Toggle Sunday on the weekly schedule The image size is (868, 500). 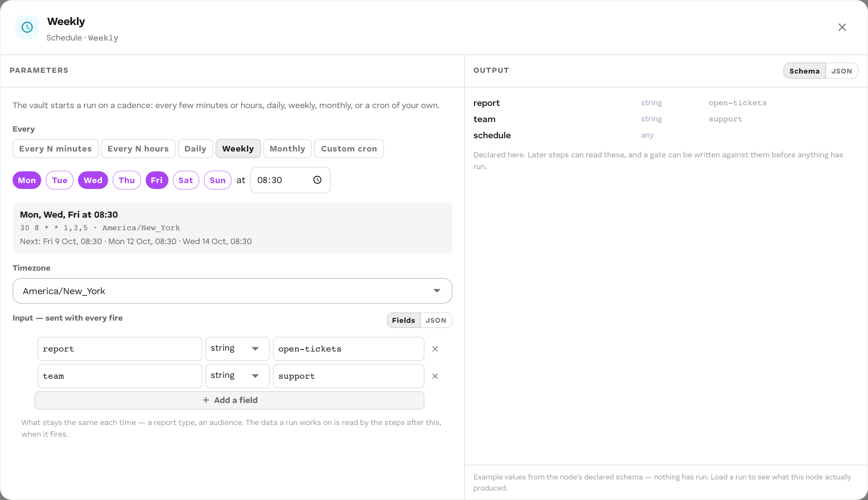click(218, 180)
